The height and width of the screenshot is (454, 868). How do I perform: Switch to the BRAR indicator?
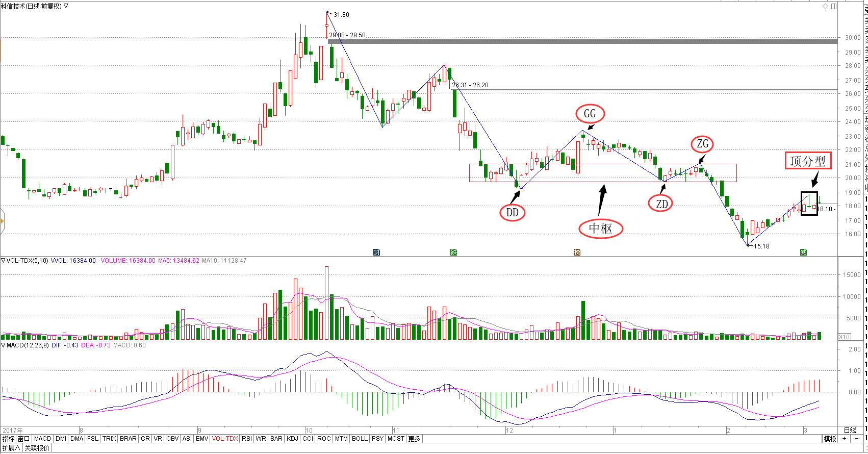click(x=129, y=439)
